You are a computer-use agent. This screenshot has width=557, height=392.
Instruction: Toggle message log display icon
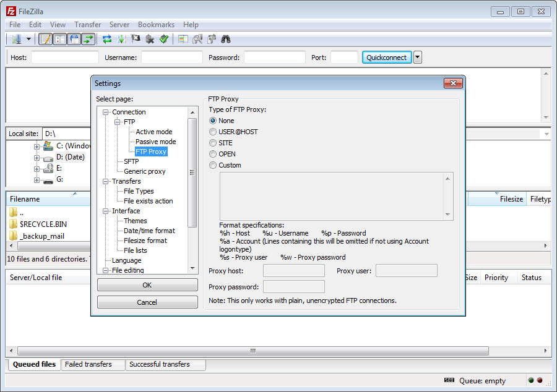coord(46,39)
